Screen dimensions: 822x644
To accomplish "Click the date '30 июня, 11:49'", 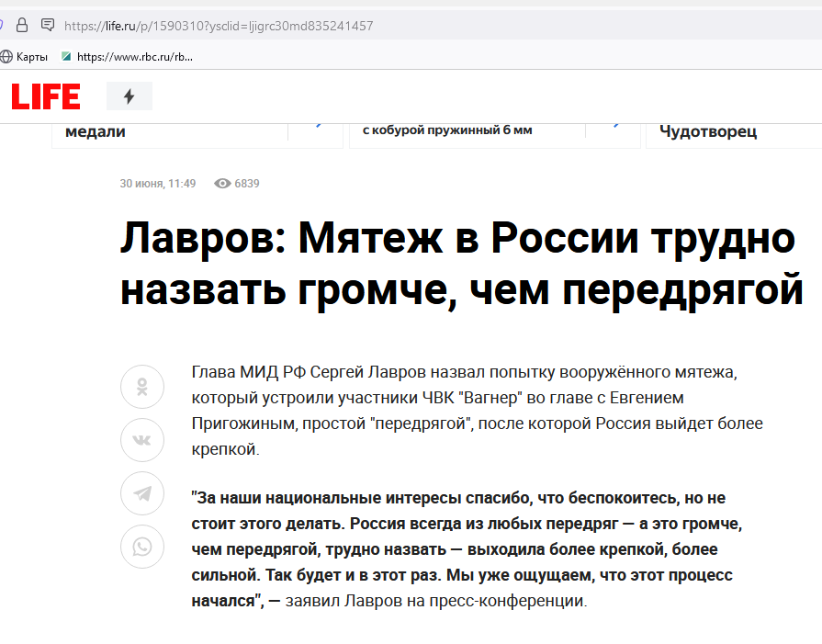I will [158, 184].
